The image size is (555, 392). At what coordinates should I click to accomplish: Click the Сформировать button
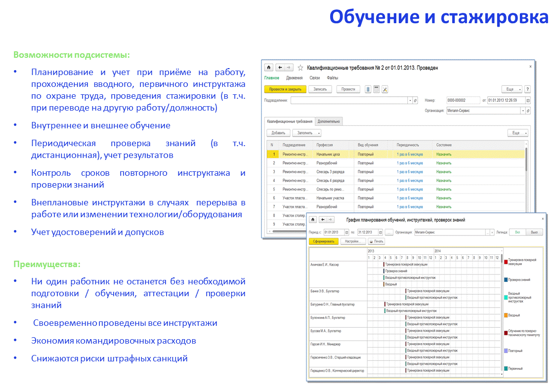tap(324, 241)
